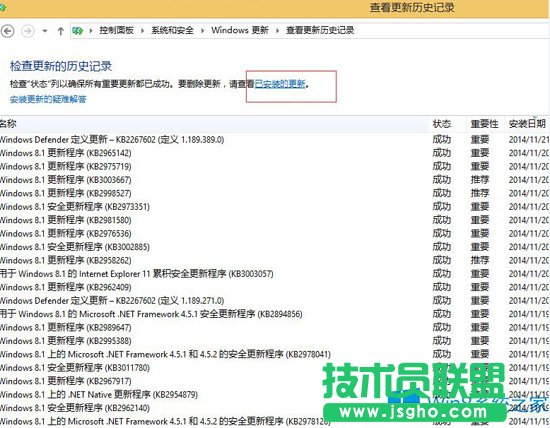The image size is (550, 428).
Task: Select update KB2976536 row
Action: (x=275, y=234)
